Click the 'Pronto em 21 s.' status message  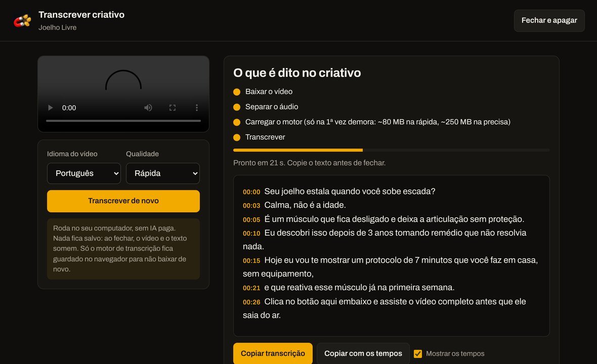coord(309,163)
